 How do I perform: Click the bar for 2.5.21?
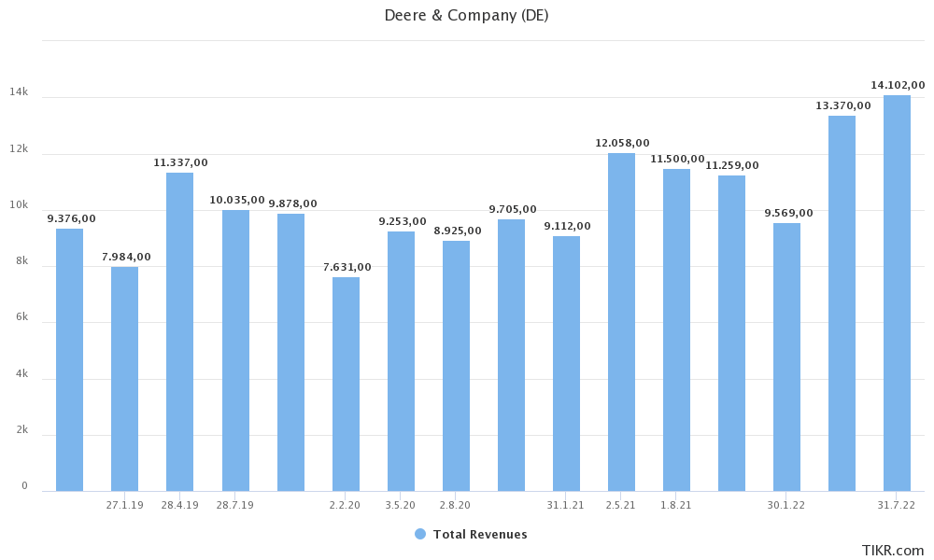tap(622, 323)
